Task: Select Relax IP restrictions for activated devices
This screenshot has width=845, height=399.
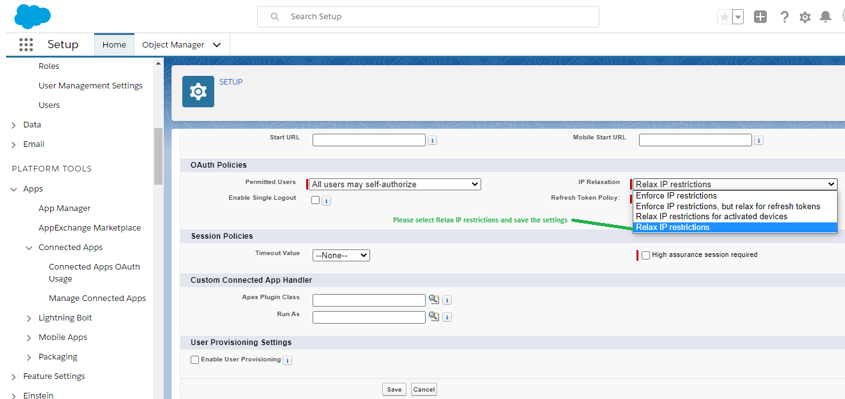Action: 735,216
